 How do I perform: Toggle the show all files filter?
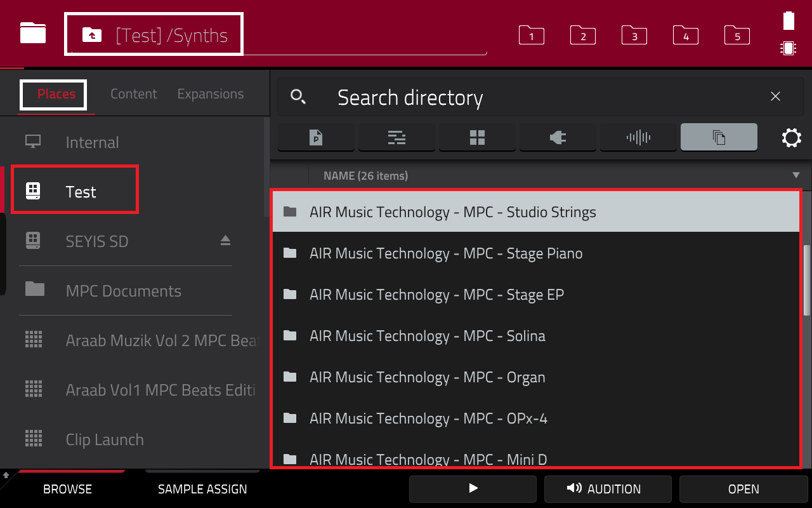719,137
